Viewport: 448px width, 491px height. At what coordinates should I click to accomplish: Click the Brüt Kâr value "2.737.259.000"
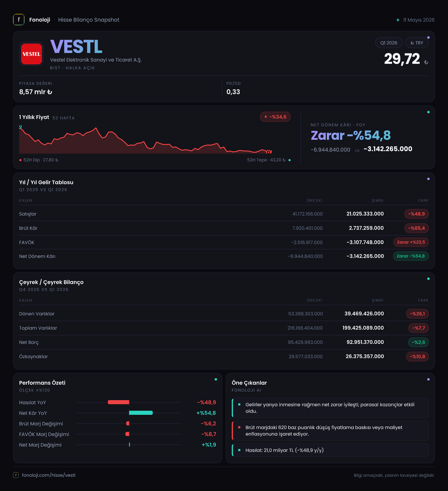366,228
